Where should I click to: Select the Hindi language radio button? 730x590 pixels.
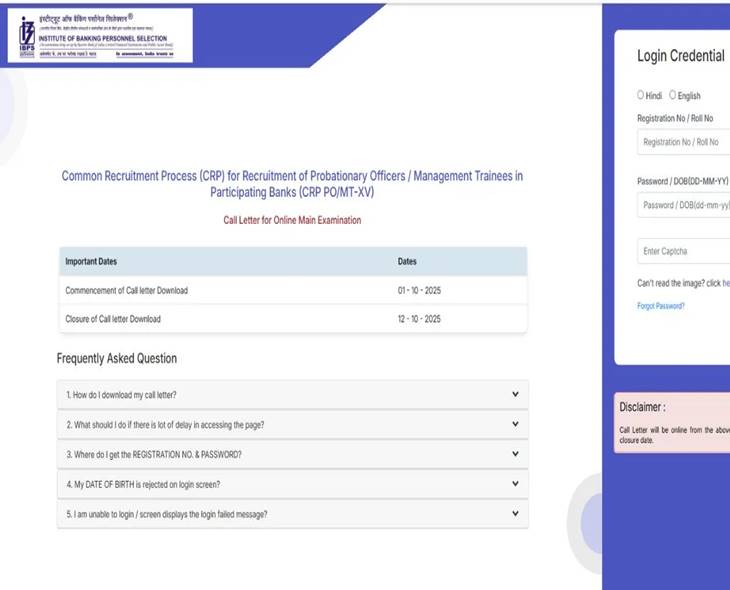[641, 95]
